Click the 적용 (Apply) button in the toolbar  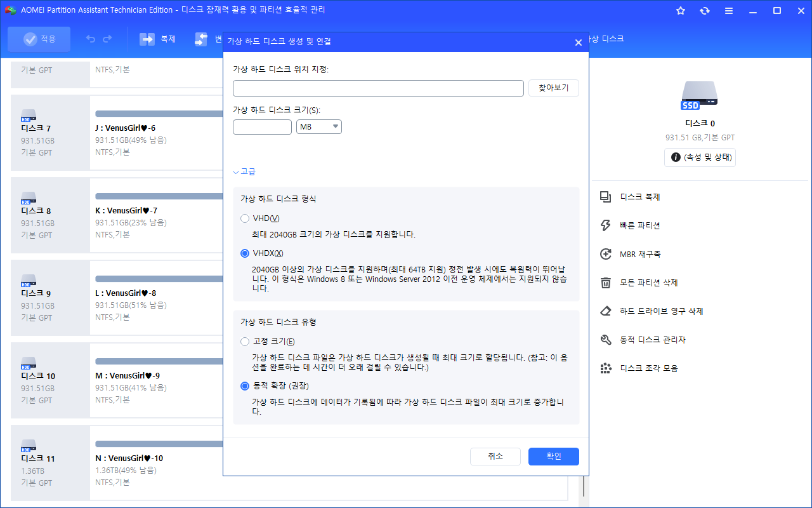(39, 39)
